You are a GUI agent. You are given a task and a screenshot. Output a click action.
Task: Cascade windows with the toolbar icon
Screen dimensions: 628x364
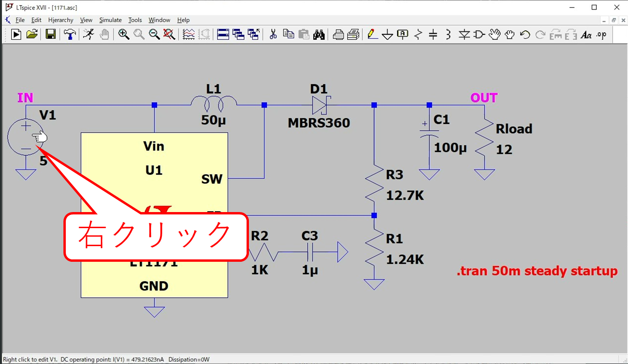click(x=239, y=34)
